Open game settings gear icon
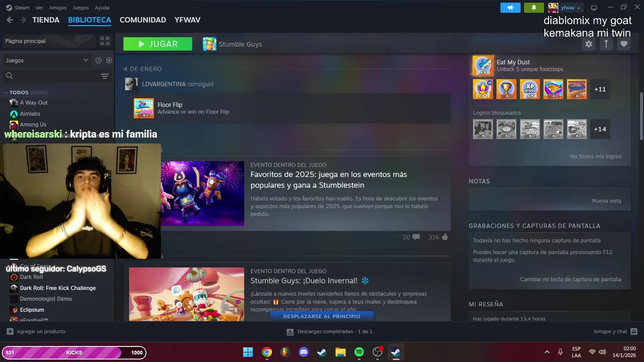Image resolution: width=644 pixels, height=362 pixels. [589, 44]
